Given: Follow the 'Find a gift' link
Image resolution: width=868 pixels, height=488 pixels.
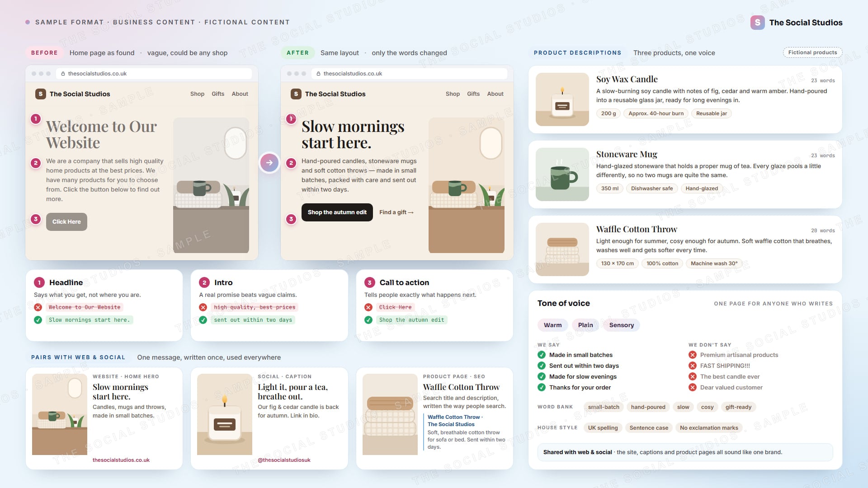Looking at the screenshot, I should coord(396,212).
